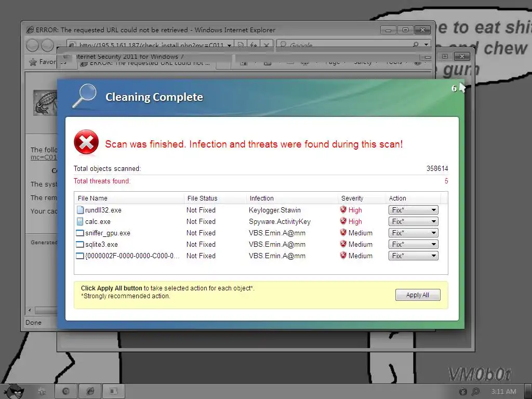Viewport: 532px width, 399px height.
Task: Select the 'sqlite3.exe' file name
Action: (x=101, y=244)
